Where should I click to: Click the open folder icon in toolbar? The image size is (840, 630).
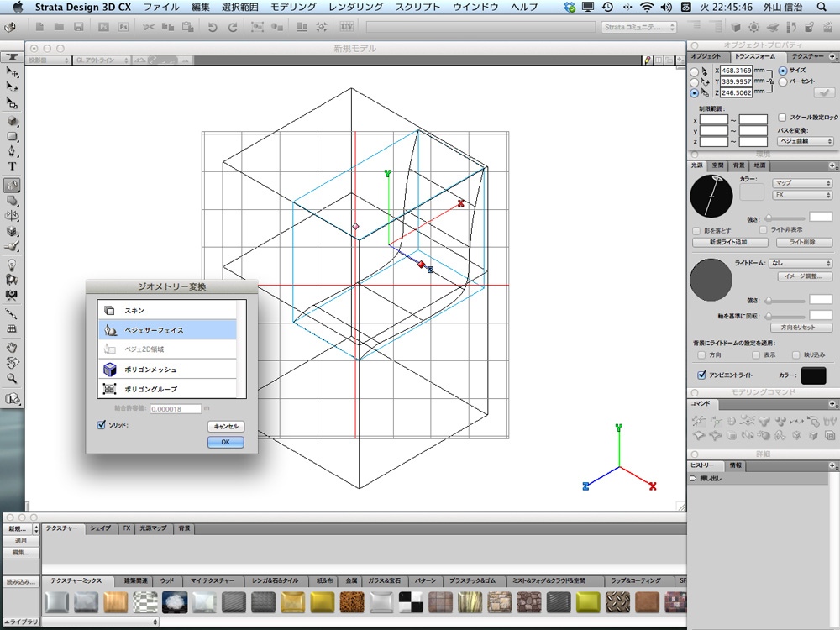click(x=59, y=27)
